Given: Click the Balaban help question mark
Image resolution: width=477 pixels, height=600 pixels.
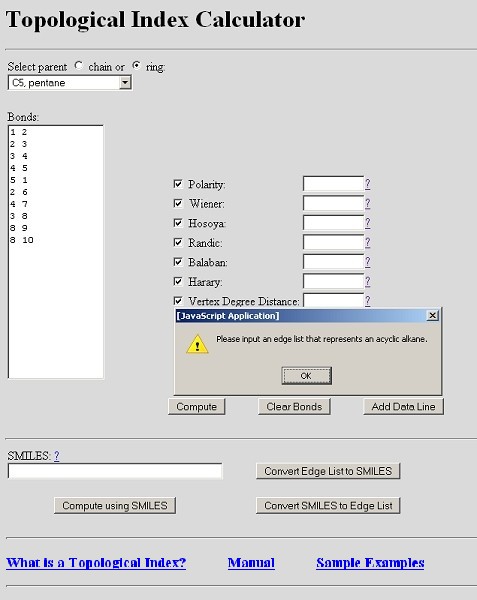Looking at the screenshot, I should pyautogui.click(x=367, y=262).
